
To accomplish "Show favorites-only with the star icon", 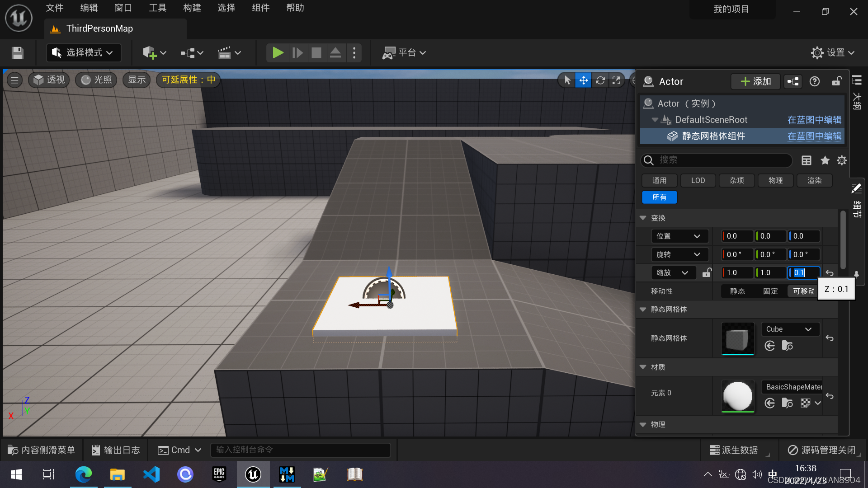I will point(825,160).
